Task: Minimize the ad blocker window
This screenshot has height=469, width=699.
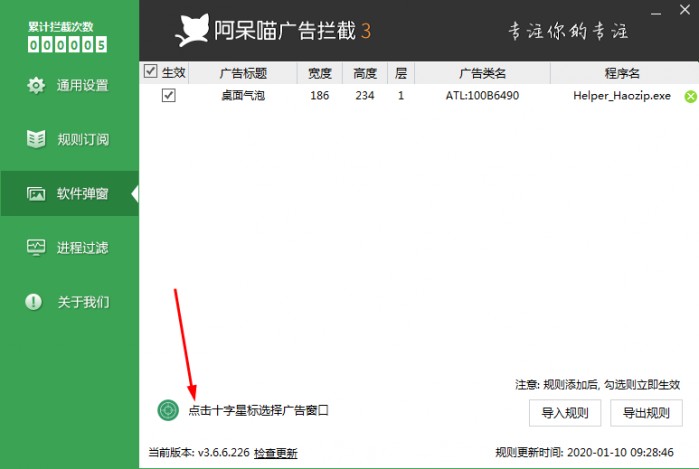Action: pos(656,12)
